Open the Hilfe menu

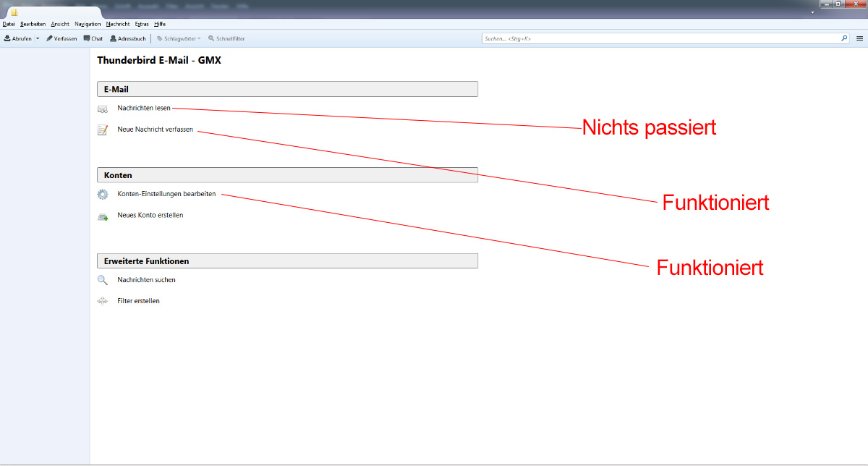coord(160,24)
